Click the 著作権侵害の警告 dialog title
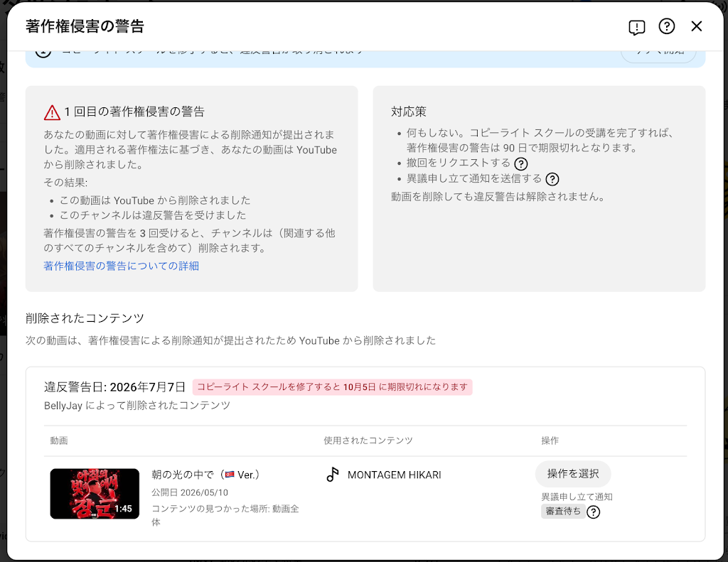 tap(85, 26)
